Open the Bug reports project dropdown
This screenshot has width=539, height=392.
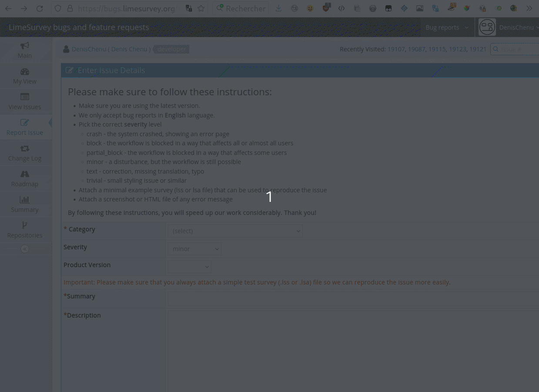pos(447,27)
